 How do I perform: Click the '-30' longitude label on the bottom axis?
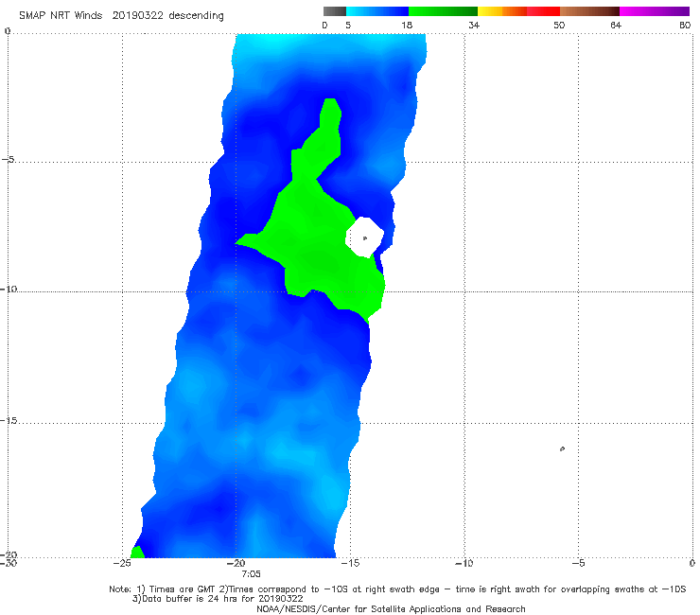[x=9, y=563]
